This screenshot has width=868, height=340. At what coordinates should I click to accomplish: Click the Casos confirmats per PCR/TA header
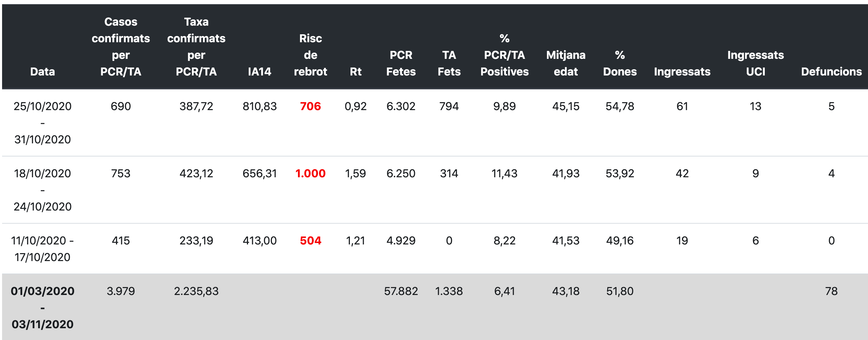point(121,47)
